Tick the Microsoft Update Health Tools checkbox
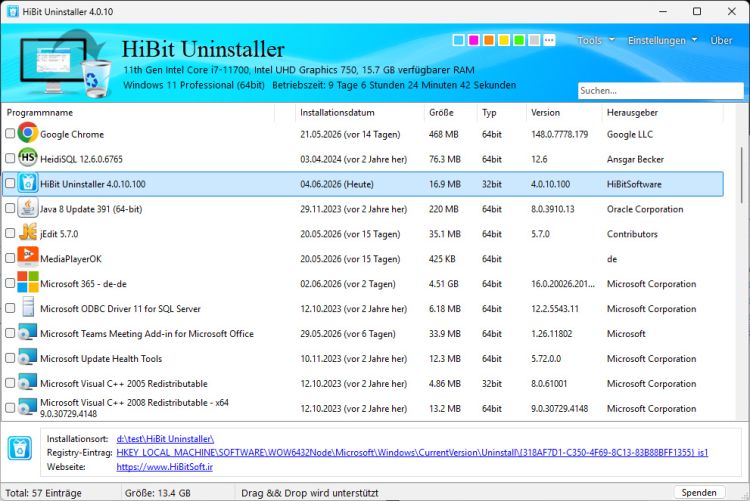The image size is (750, 501). pyautogui.click(x=10, y=358)
